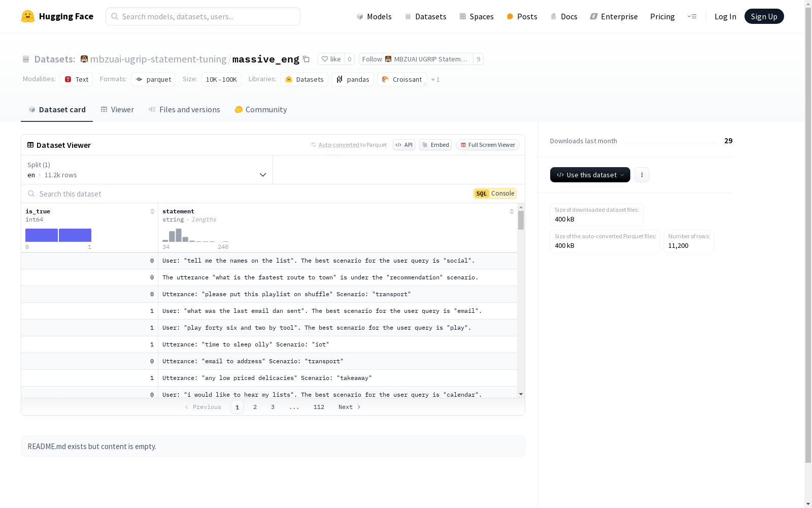The height and width of the screenshot is (508, 812).
Task: Select the row 'play forty six and two by tool'
Action: pos(269,328)
